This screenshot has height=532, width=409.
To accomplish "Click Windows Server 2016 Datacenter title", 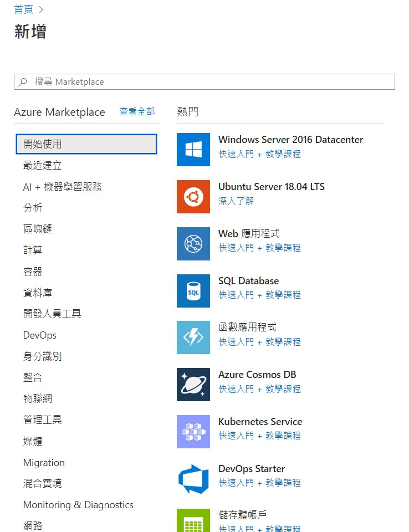I will click(x=290, y=140).
